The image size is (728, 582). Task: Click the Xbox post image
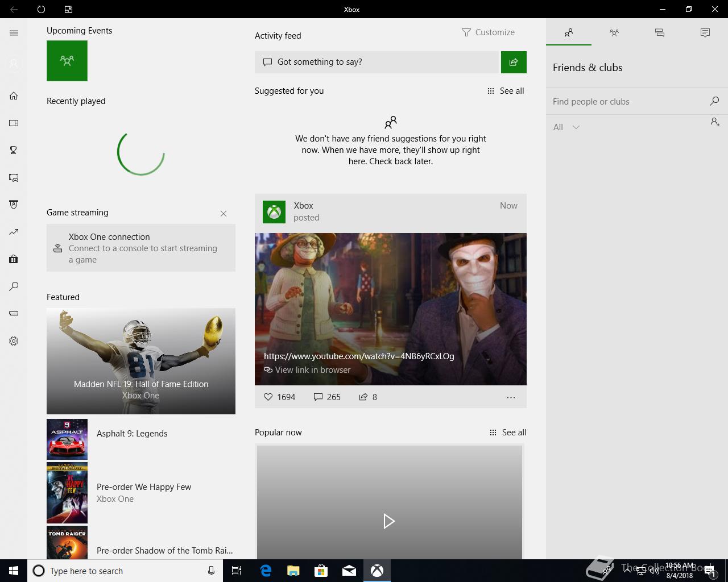coord(391,309)
